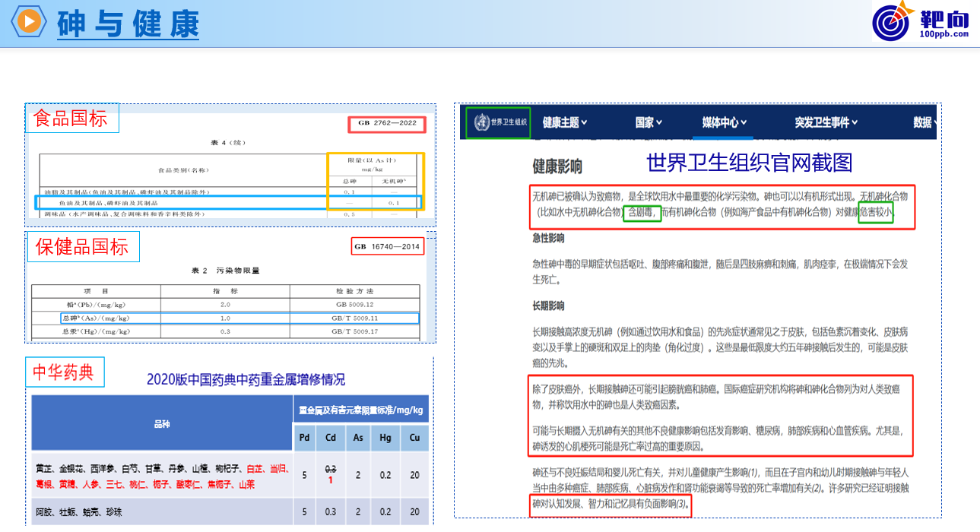
Task: Select the 总汞(Hg)/(mg/kg) row label
Action: (x=96, y=331)
